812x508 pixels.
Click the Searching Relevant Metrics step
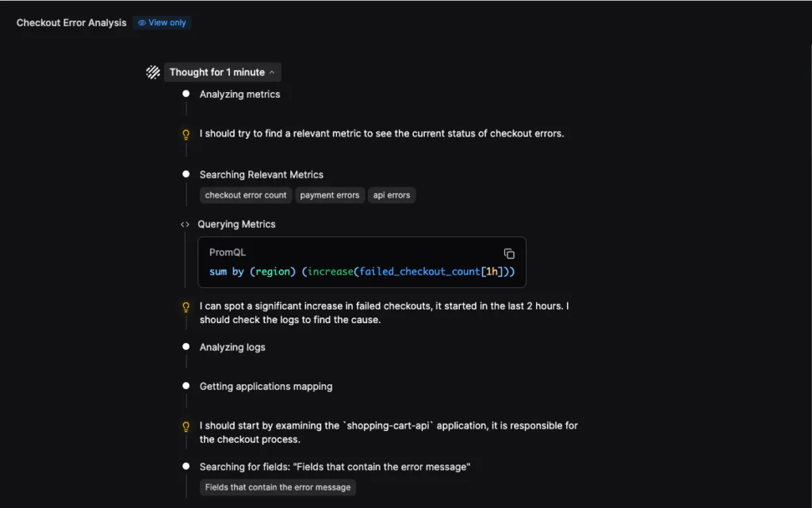point(262,175)
